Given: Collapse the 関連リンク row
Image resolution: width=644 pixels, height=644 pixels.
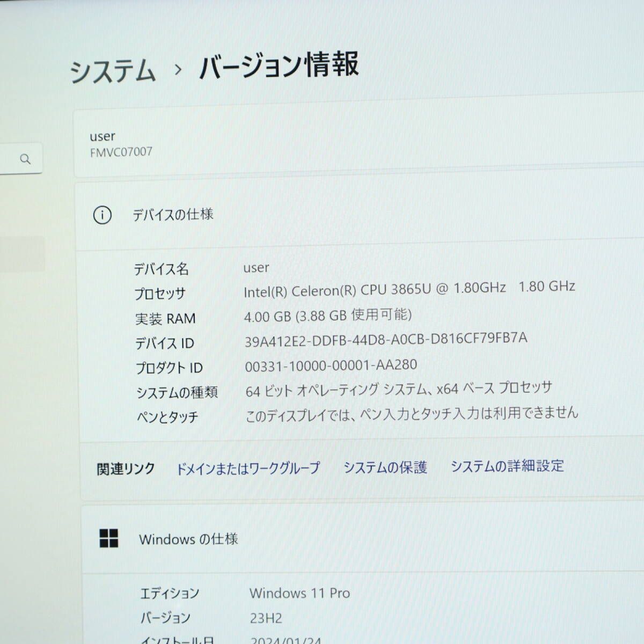Looking at the screenshot, I should click(125, 468).
